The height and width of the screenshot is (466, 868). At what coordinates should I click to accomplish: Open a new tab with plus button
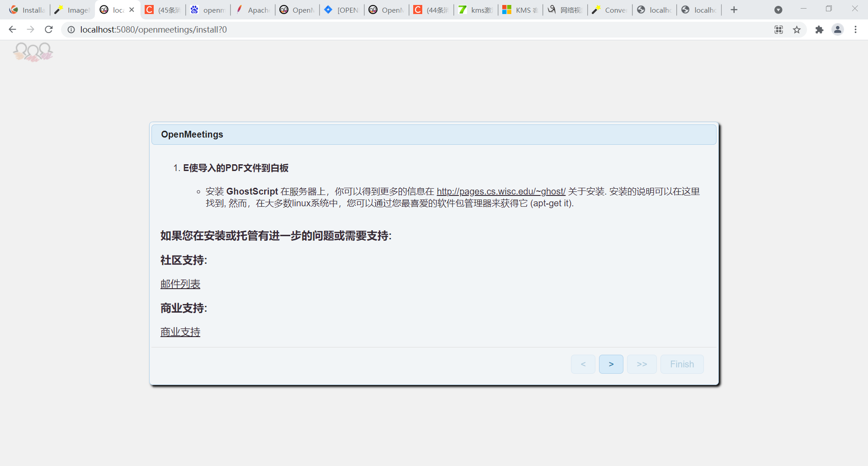(x=734, y=10)
